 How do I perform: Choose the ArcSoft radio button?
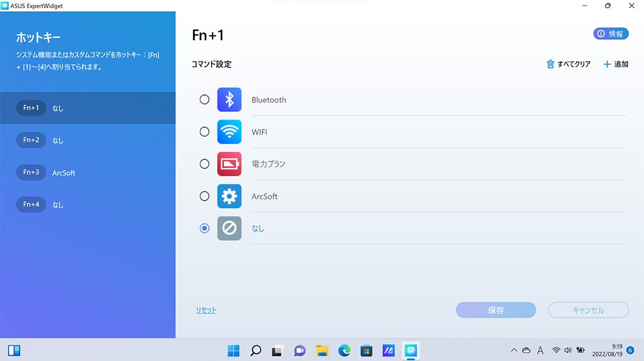tap(204, 196)
